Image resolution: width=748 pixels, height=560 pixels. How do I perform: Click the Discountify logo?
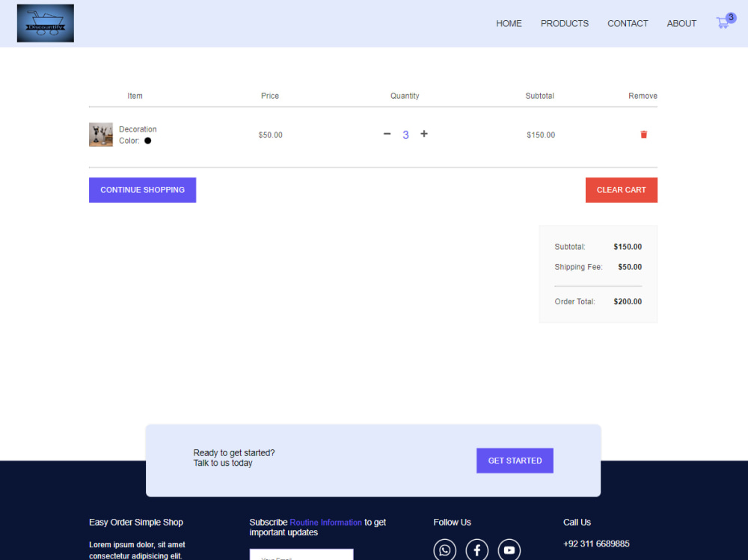pos(46,23)
